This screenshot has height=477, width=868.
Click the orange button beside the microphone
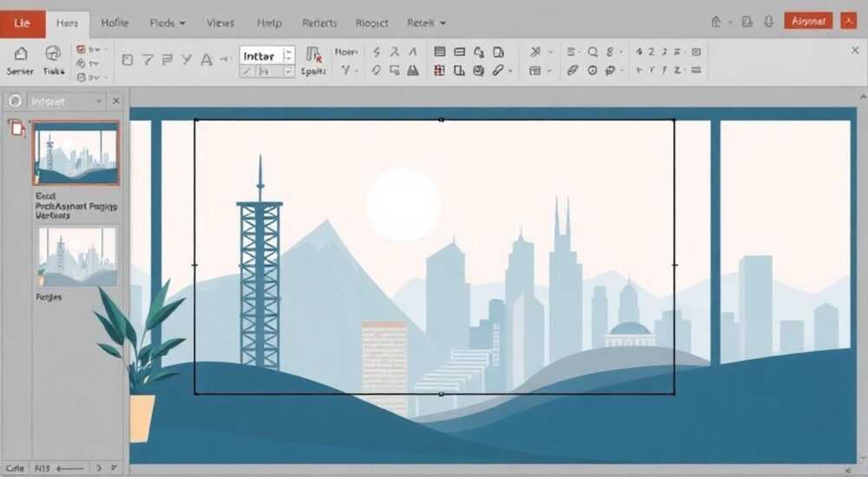pos(809,22)
